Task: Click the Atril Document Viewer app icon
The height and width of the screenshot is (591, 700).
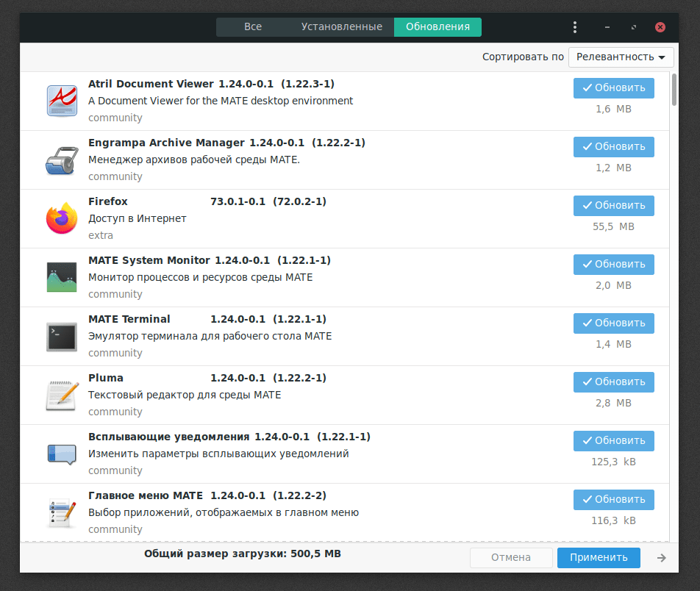Action: coord(62,101)
